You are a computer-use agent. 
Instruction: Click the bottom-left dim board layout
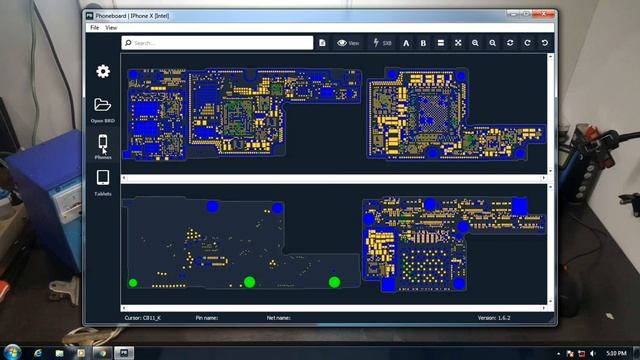tap(241, 244)
